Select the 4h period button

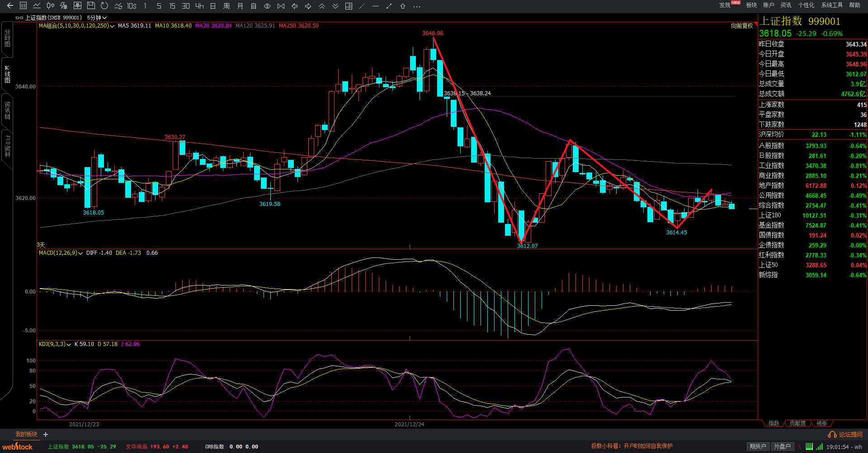pos(199,6)
